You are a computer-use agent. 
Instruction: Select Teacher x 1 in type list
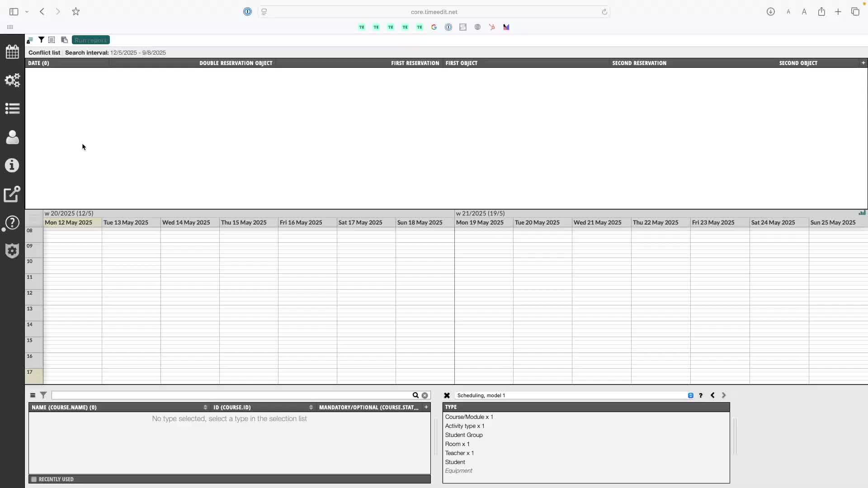tap(459, 453)
